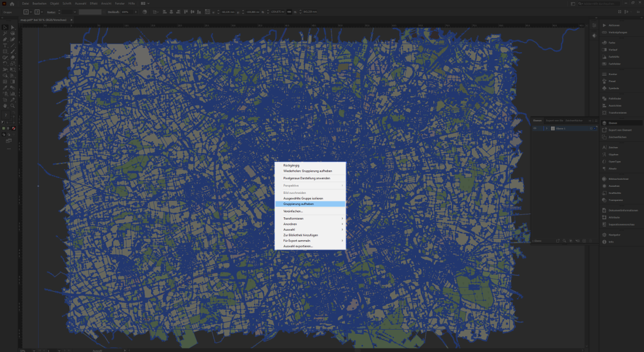Click the Deckkraft opacity input field
Screen dimensions: 644x352
(126, 12)
